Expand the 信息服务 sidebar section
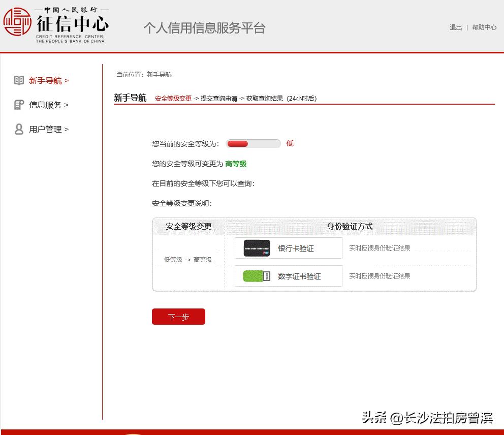The width and height of the screenshot is (504, 435). [48, 105]
